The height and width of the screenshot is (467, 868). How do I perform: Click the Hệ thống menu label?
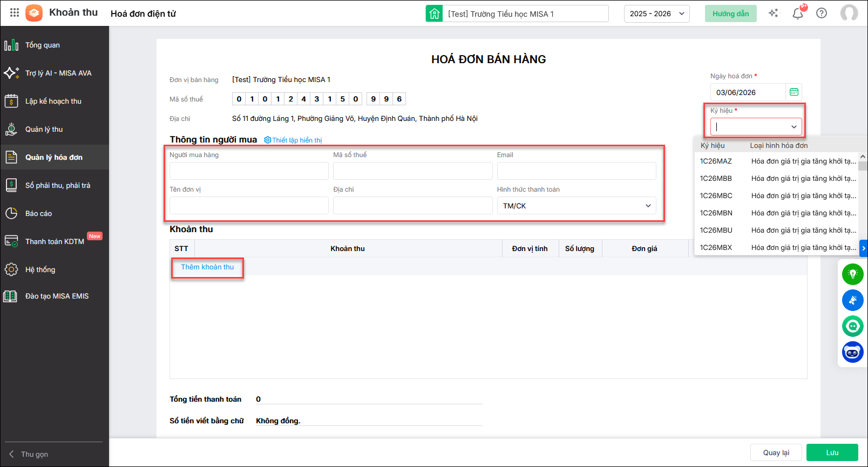(x=40, y=269)
